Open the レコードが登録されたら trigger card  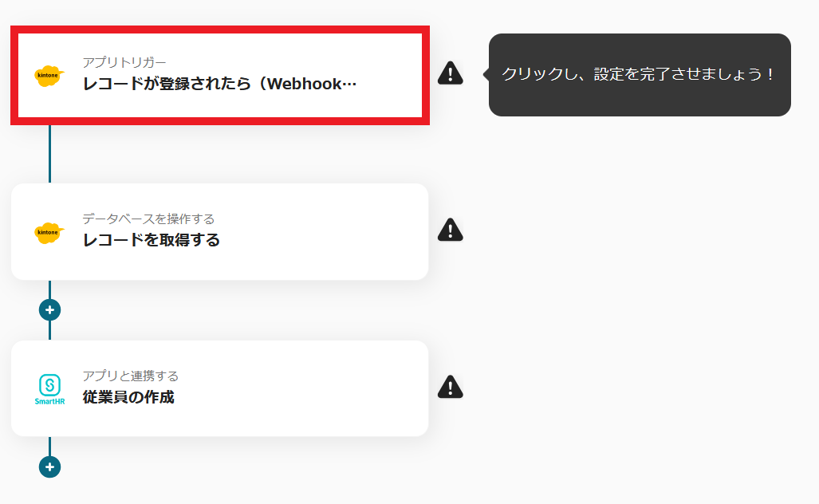(x=220, y=75)
